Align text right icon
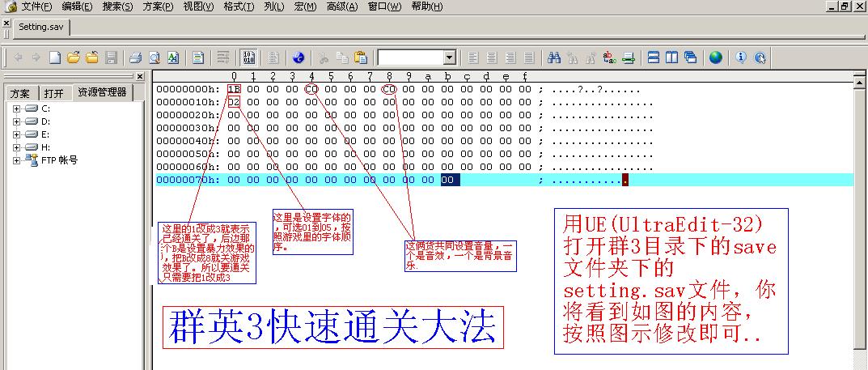This screenshot has width=868, height=370. [510, 57]
